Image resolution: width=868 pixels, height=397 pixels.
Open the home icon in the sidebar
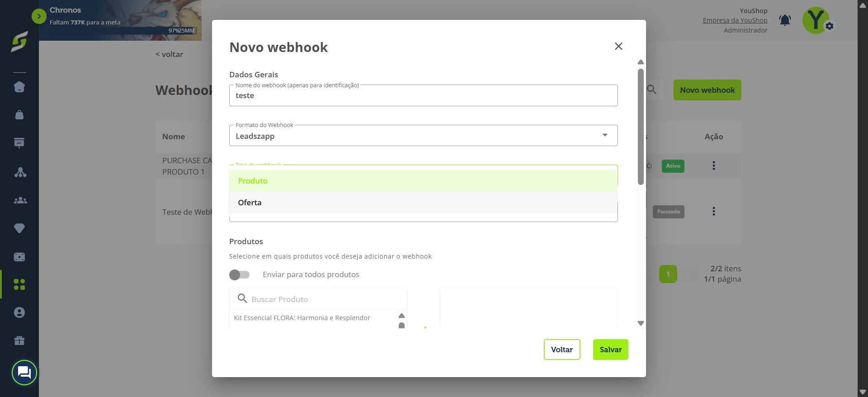(19, 87)
